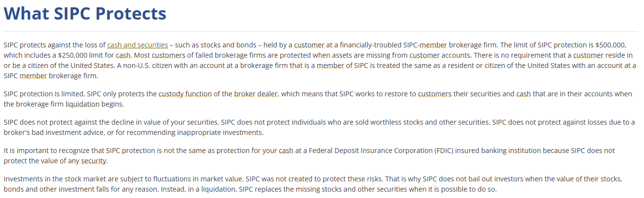Click 'member' link in 'SIPC member brokerage firm.'
644x198 pixels.
tap(34, 76)
